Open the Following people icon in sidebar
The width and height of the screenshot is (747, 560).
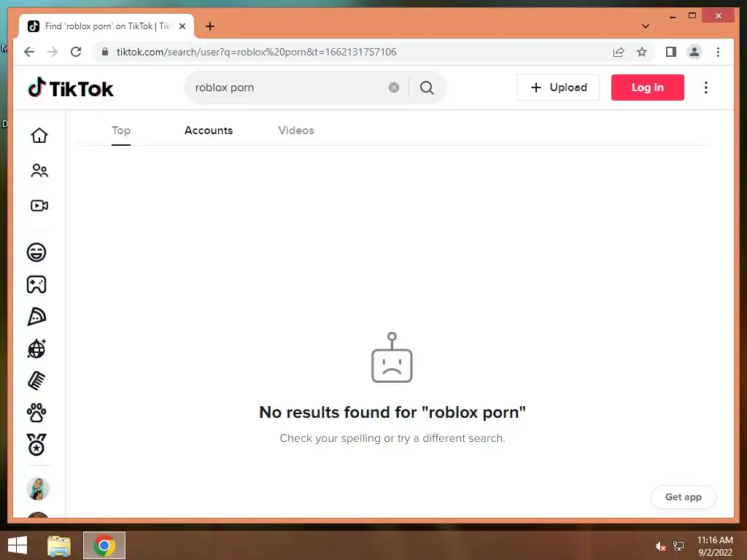pyautogui.click(x=39, y=171)
